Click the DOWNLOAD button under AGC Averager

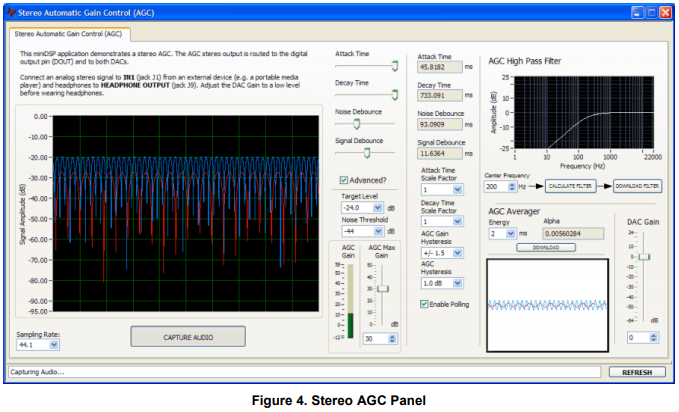click(546, 247)
